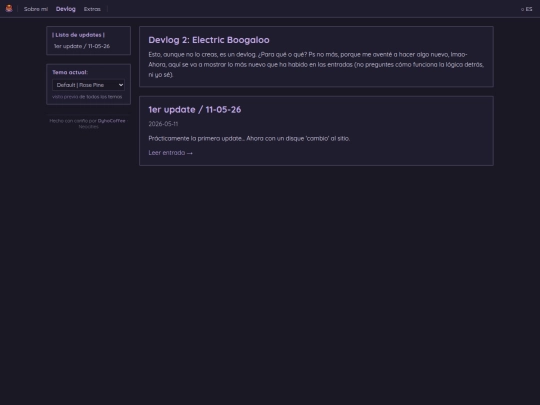
Task: Click the '| Lista de updates |' heading
Action: click(79, 35)
